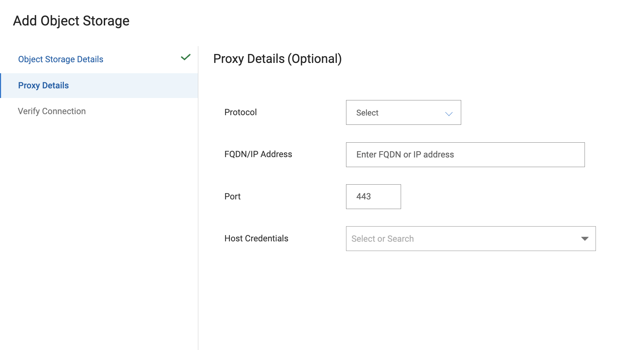Click the Host Credentials label
The image size is (644, 350).
tap(256, 238)
